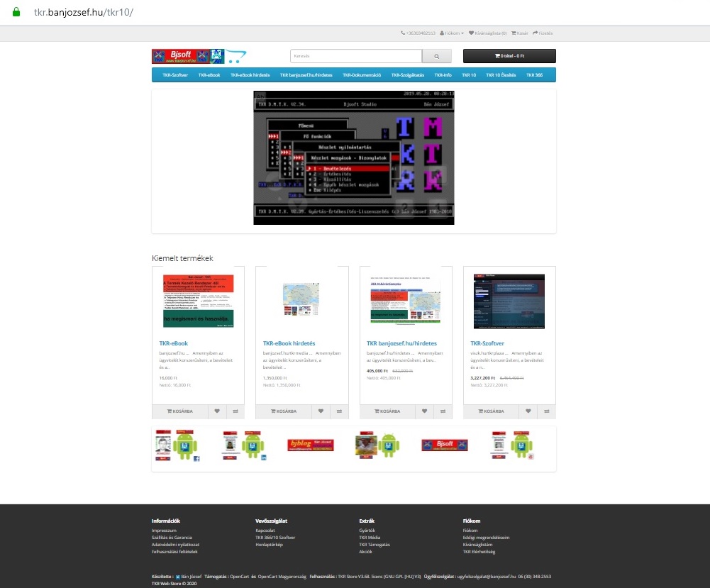The height and width of the screenshot is (588, 710).
Task: Add TKR-Szoftver to wishlist via heart icon
Action: coord(528,411)
